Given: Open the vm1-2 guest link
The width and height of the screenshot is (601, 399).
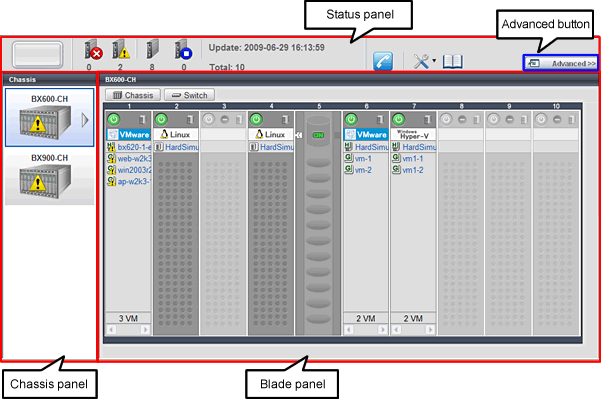Looking at the screenshot, I should point(413,170).
